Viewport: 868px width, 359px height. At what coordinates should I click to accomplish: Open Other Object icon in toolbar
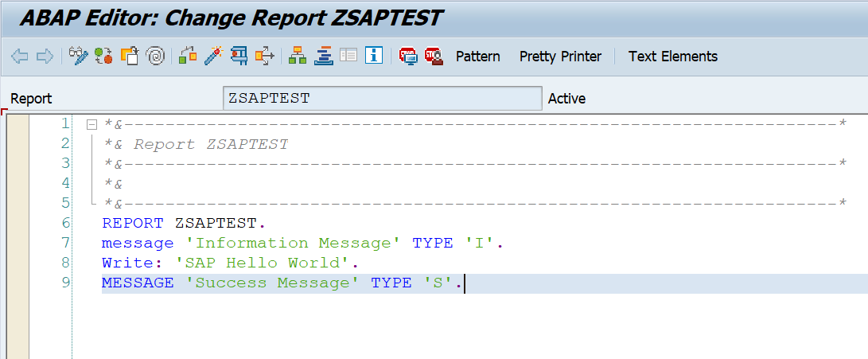(130, 56)
